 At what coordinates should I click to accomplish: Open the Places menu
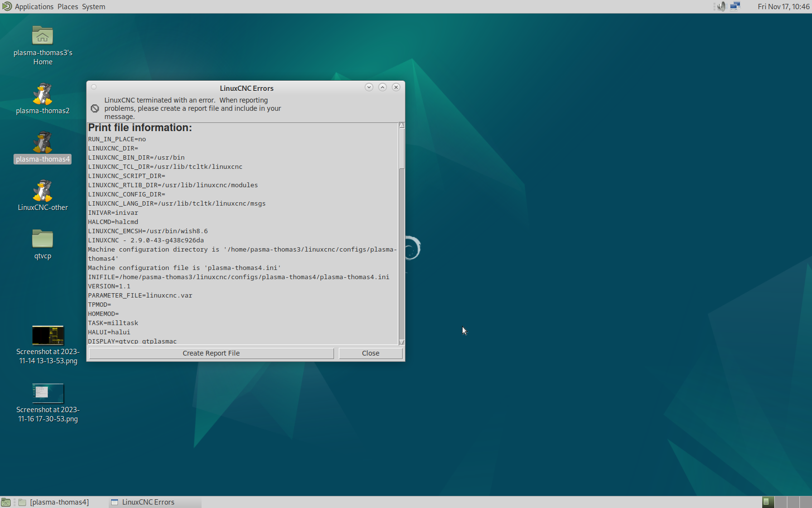pos(68,6)
